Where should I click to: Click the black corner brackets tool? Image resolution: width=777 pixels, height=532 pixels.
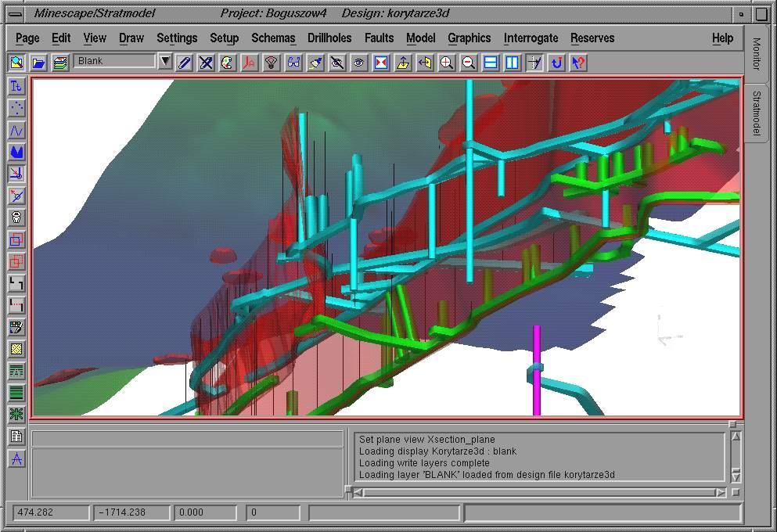pos(16,283)
